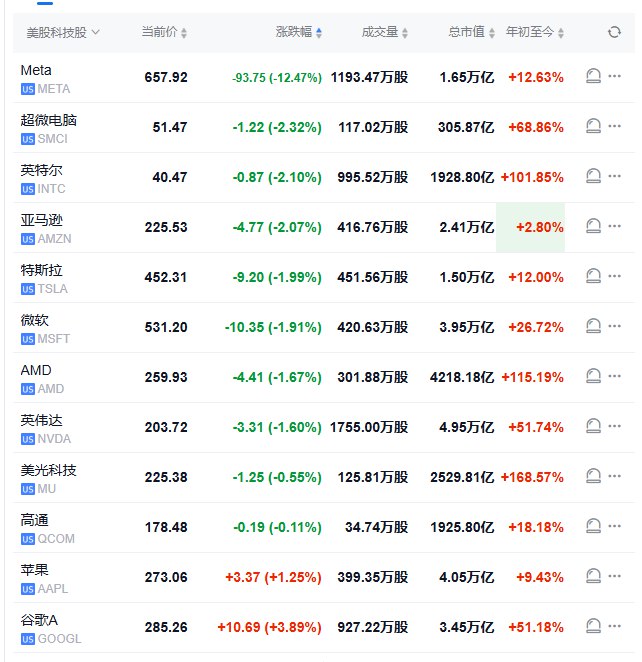Click the QCOM ticker symbol
Viewport: 642px width, 662px height.
coord(56,539)
